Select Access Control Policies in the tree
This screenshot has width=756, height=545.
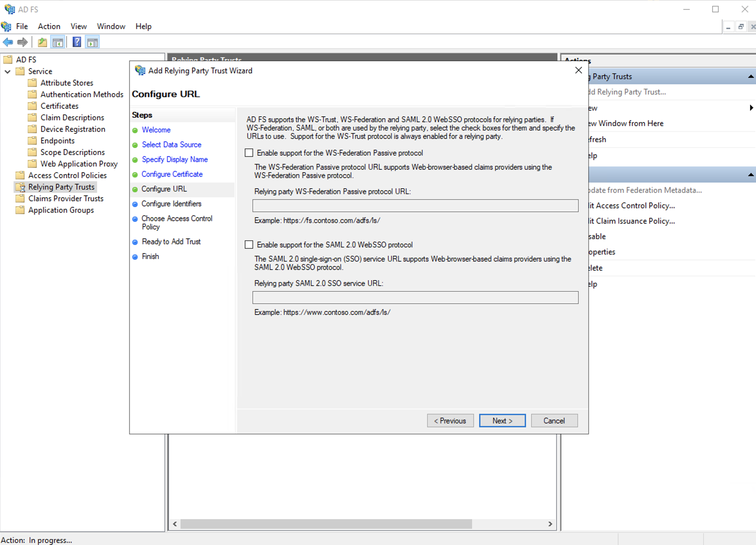click(x=67, y=175)
